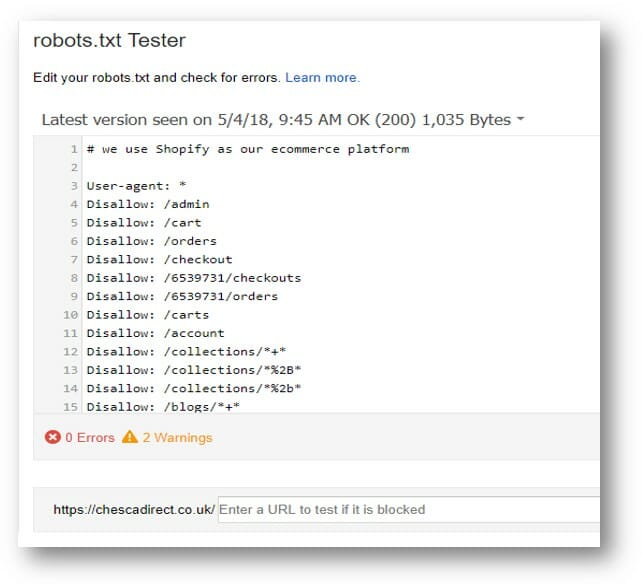Select the 2 Warnings label

point(177,438)
